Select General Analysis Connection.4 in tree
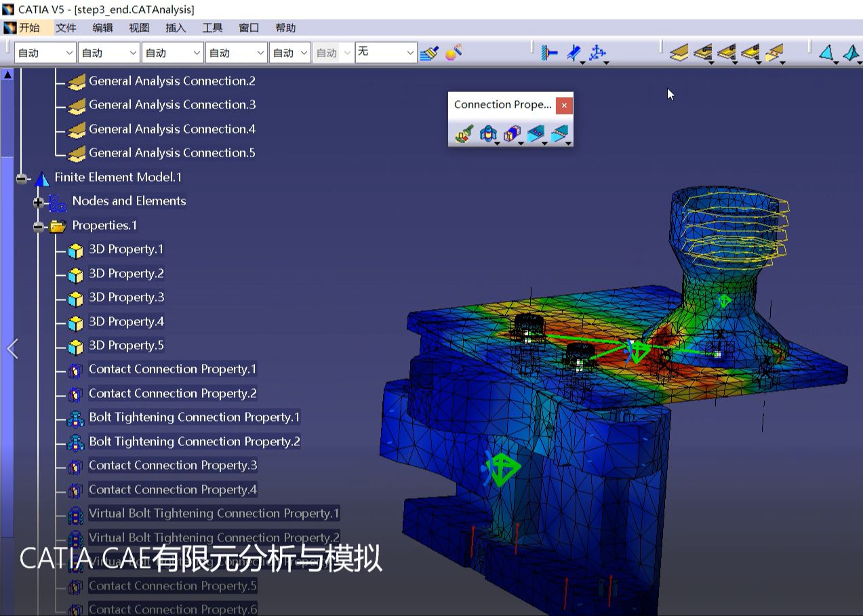 (172, 129)
